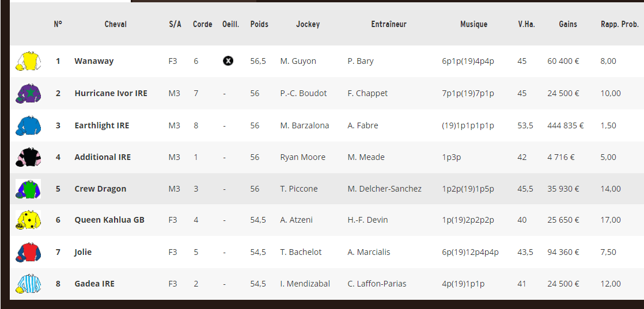
Task: Click Earthlight's blue jockey silks icon
Action: [28, 125]
